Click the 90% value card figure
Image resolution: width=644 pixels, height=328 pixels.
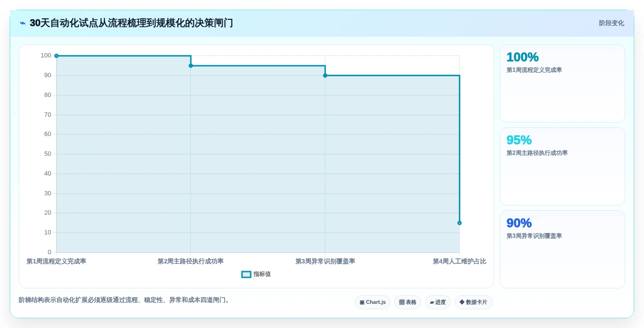[x=519, y=223]
